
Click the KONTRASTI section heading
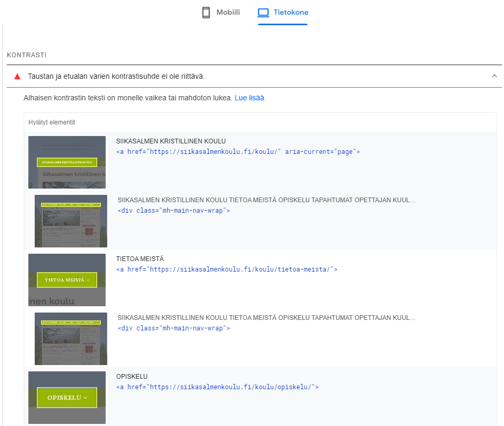click(27, 55)
